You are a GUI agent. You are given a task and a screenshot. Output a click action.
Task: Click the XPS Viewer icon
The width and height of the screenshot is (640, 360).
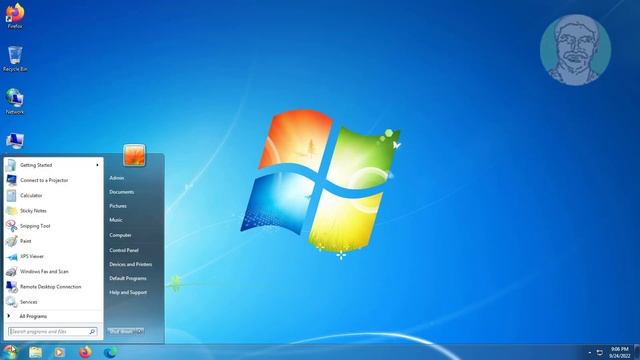coord(11,256)
